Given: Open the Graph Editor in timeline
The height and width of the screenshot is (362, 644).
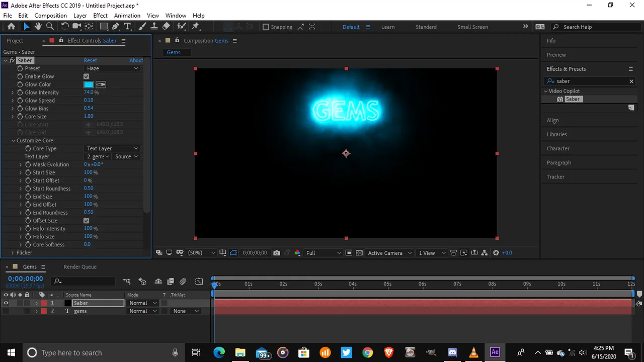Looking at the screenshot, I should [199, 282].
